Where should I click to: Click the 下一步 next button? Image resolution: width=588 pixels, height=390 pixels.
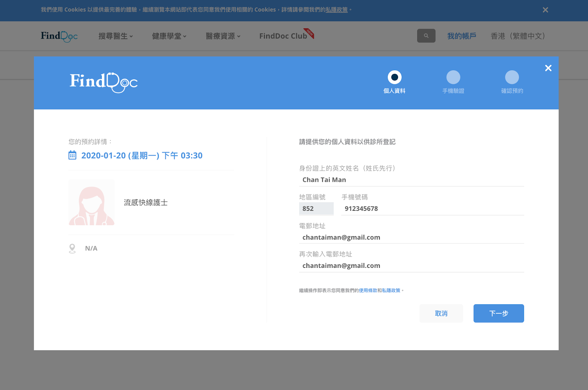coord(499,313)
